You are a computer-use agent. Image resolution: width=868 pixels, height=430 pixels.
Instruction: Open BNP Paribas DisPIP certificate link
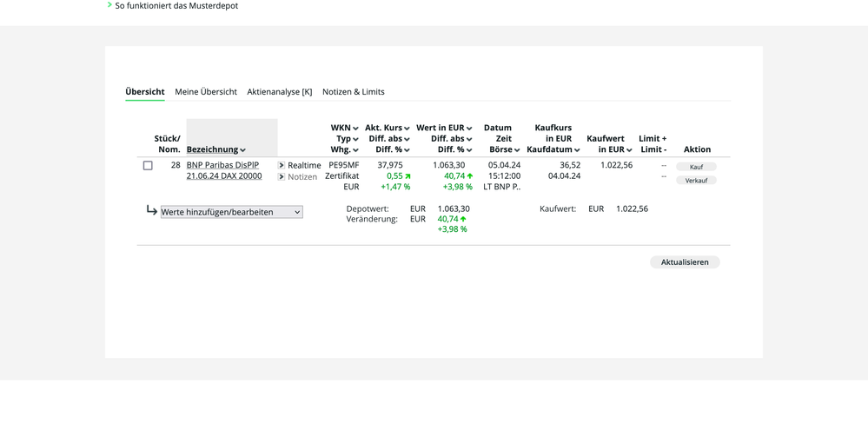[x=224, y=170]
